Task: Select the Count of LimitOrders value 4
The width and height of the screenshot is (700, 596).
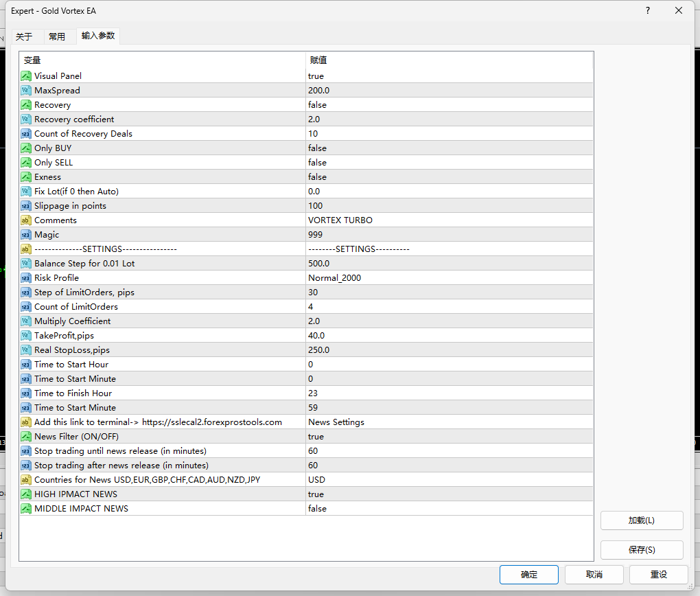Action: click(311, 307)
